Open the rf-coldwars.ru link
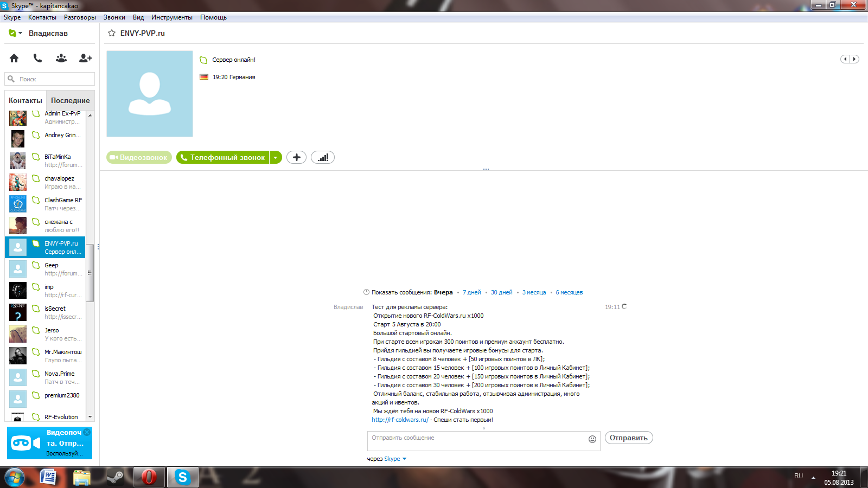Viewport: 868px width, 488px height. [400, 420]
